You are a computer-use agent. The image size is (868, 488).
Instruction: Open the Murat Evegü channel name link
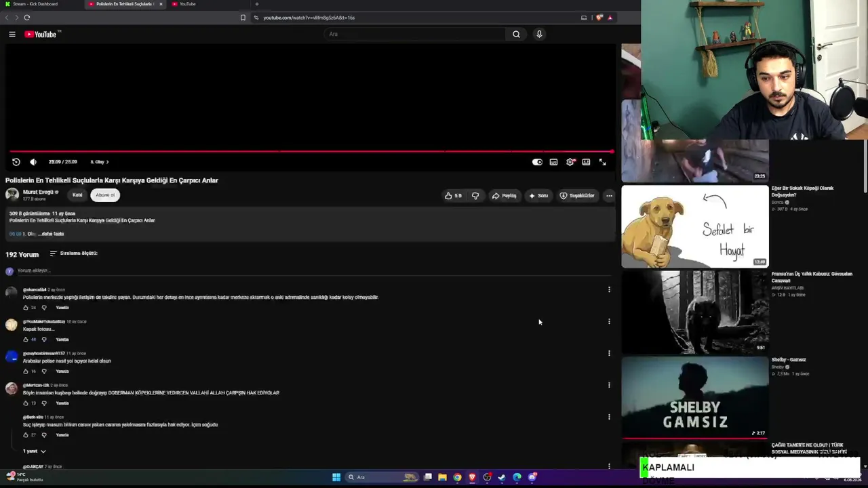click(x=38, y=192)
